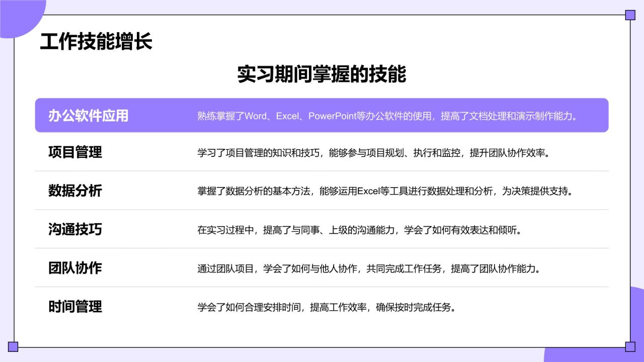Click the row label 时间管理

(75, 307)
